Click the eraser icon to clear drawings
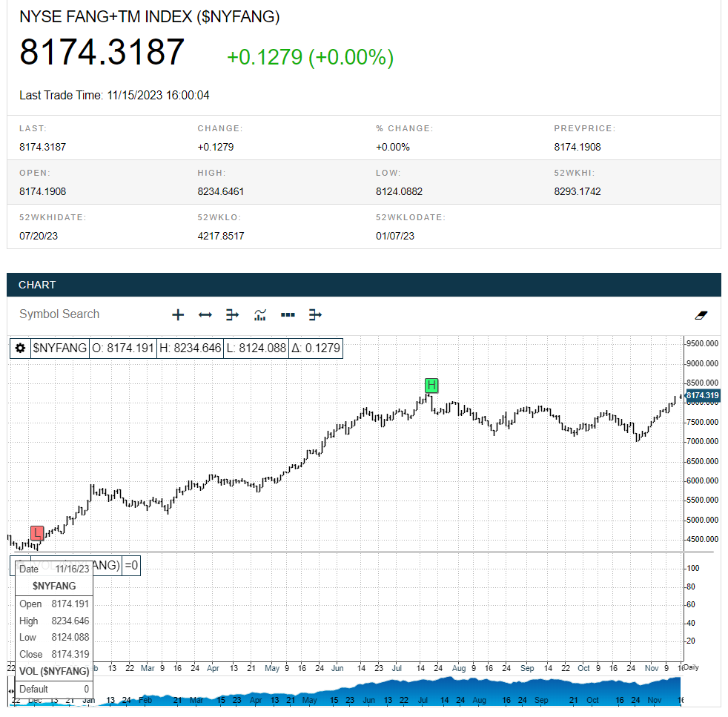This screenshot has height=717, width=728. [x=701, y=315]
